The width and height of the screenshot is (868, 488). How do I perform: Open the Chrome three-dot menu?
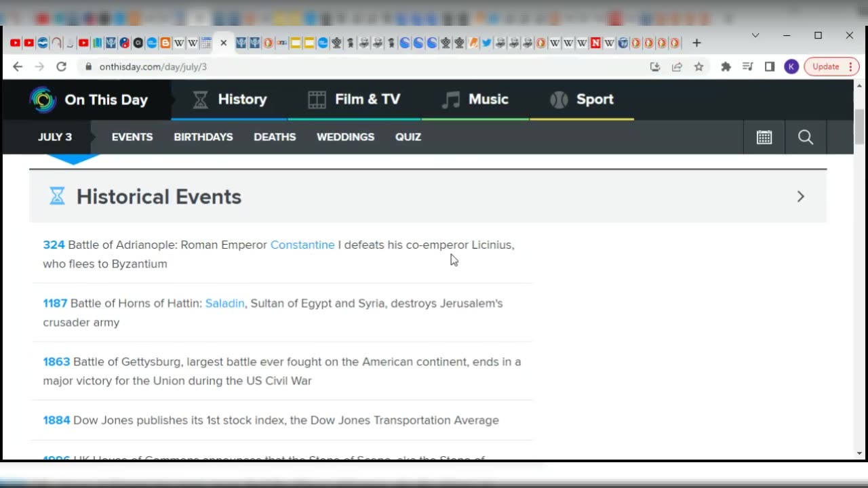(850, 66)
